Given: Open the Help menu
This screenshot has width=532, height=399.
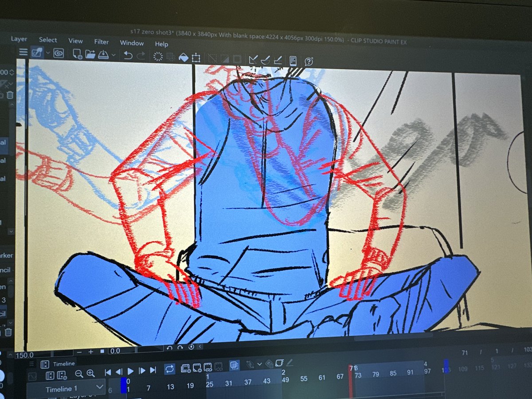Looking at the screenshot, I should 161,44.
